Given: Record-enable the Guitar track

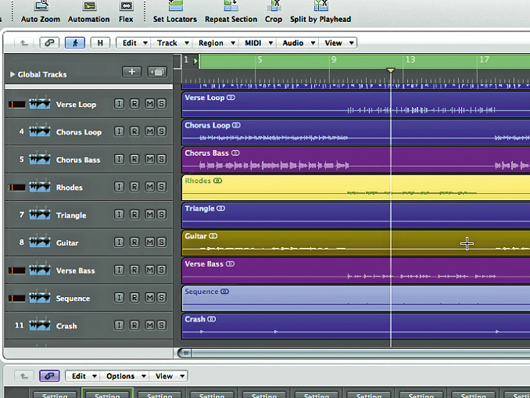Looking at the screenshot, I should coord(135,242).
